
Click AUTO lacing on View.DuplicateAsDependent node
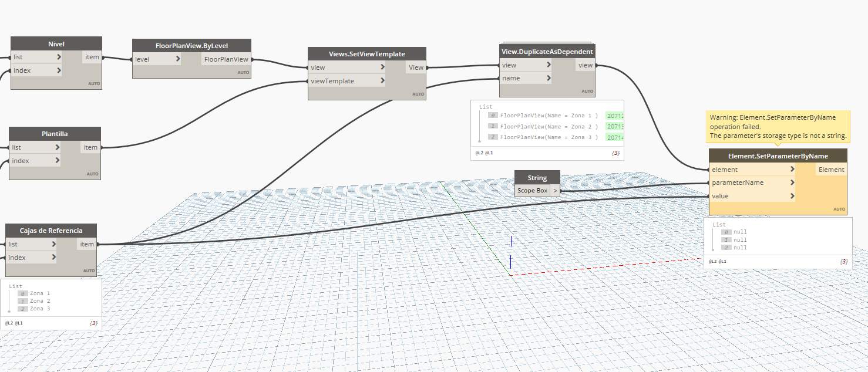pos(587,91)
